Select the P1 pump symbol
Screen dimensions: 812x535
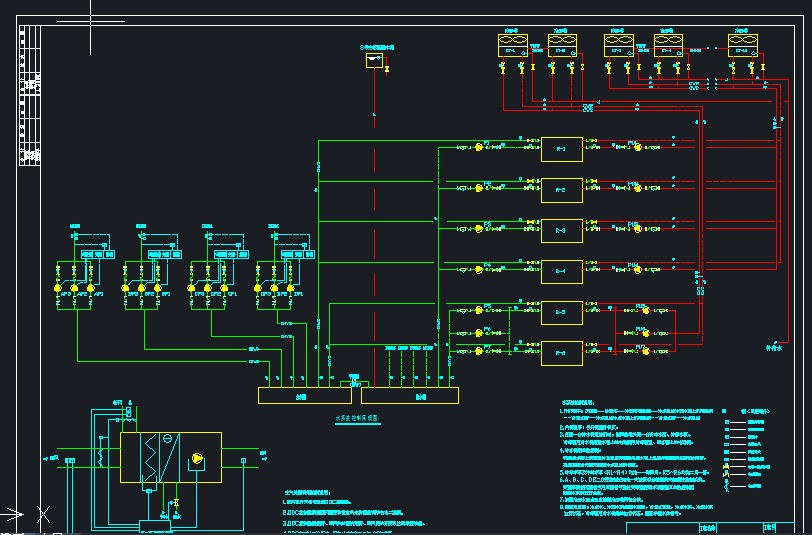[478, 148]
